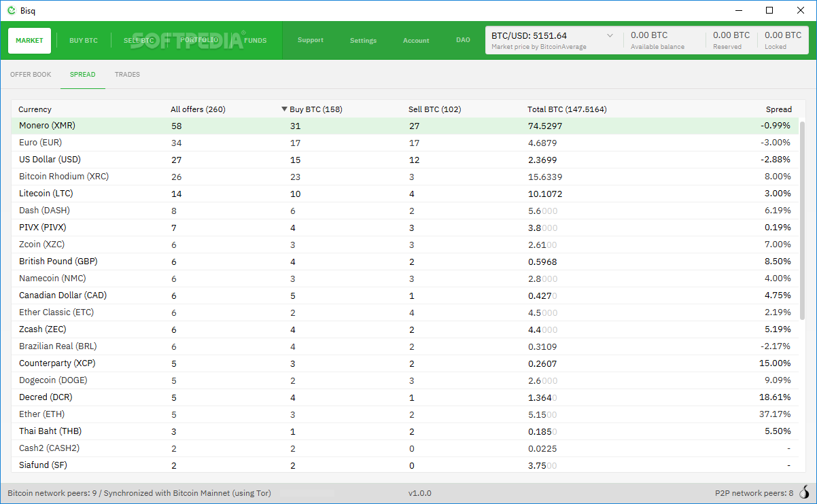Select the Canadian Dollar (CAD) row
817x504 pixels.
click(404, 295)
